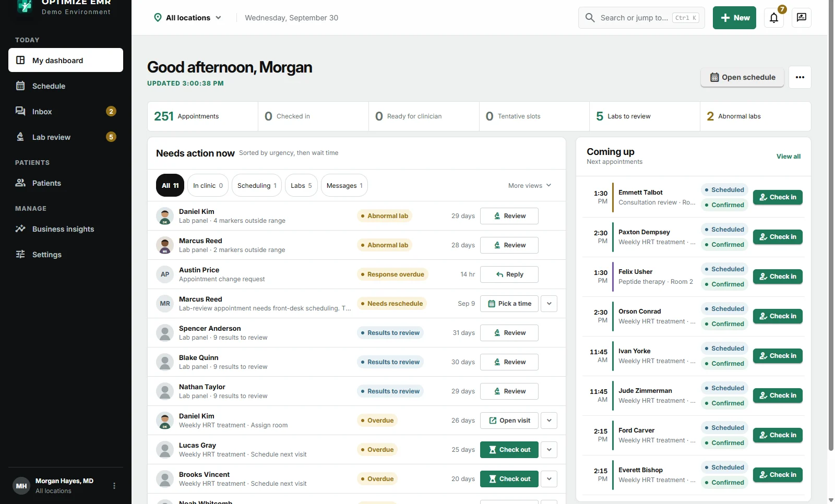Click the Abnormal lab tag for Marcus Reed

[385, 245]
